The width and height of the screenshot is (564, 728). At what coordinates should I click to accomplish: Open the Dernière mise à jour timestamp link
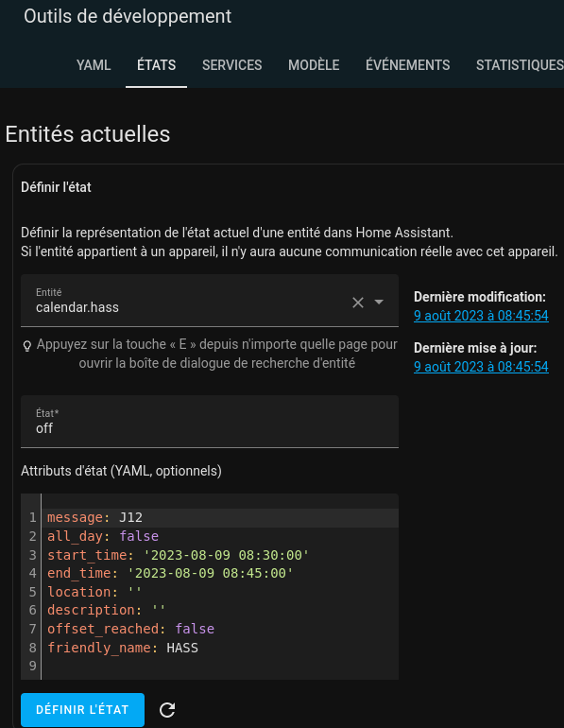click(481, 367)
